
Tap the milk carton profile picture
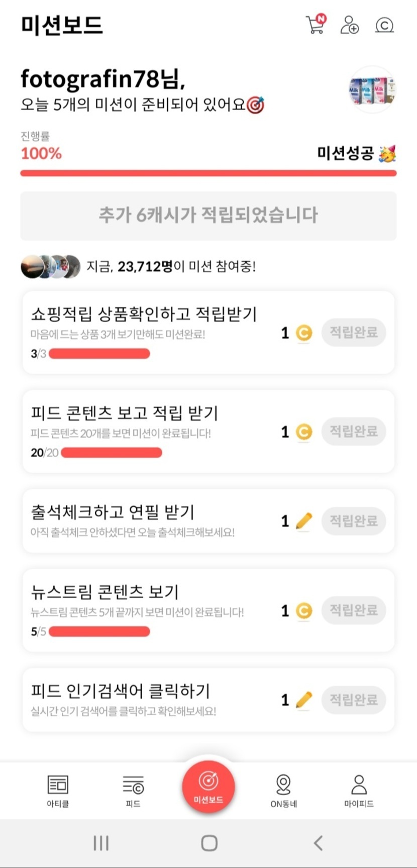[x=372, y=90]
